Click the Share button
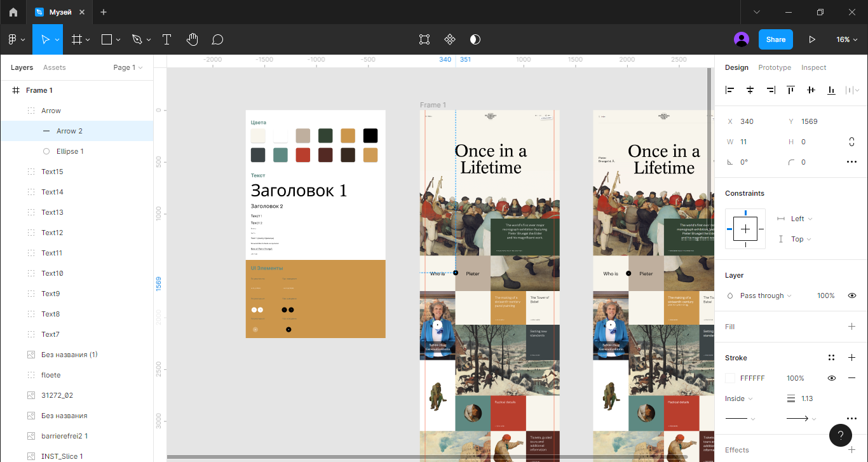868x462 pixels. tap(776, 39)
